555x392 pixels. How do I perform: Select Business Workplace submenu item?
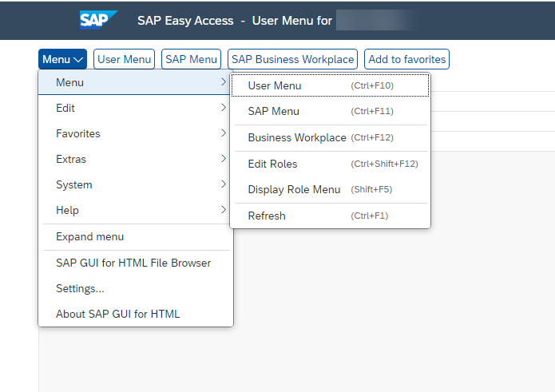[331, 137]
